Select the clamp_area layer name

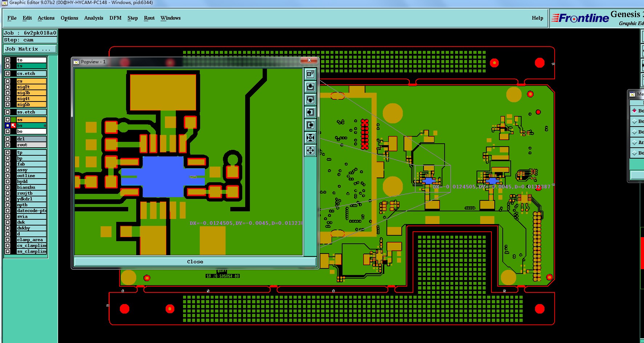point(32,240)
